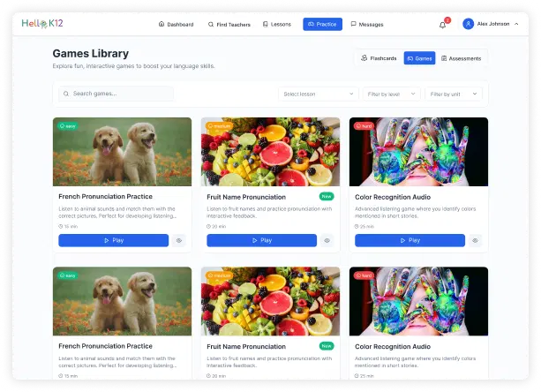Click the hard badge on first hands card
This screenshot has height=392, width=541.
click(x=364, y=126)
